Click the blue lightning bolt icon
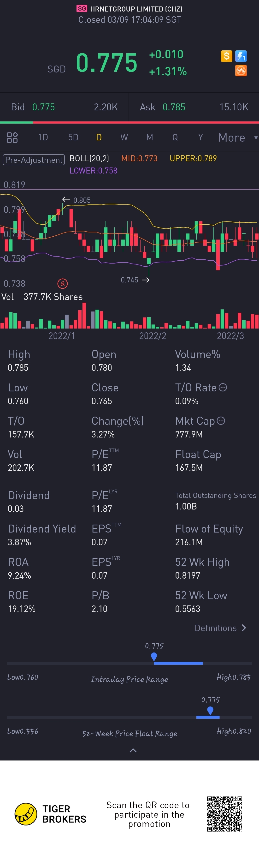Image resolution: width=259 pixels, height=868 pixels. (241, 56)
